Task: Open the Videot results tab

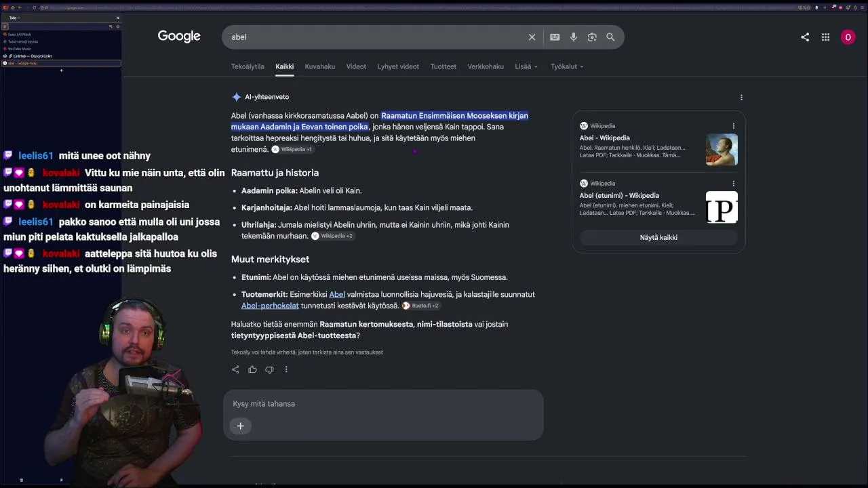Action: tap(356, 66)
